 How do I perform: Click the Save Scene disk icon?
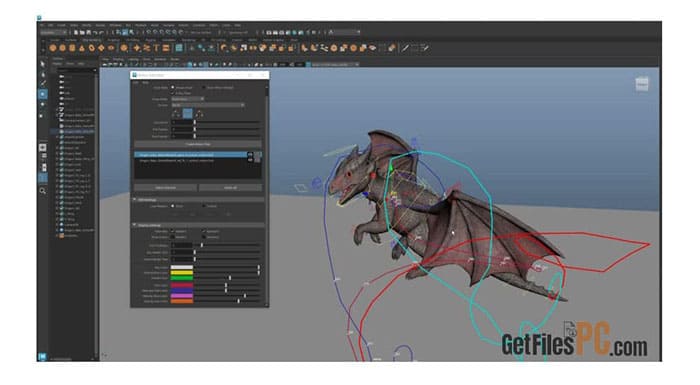pos(88,33)
